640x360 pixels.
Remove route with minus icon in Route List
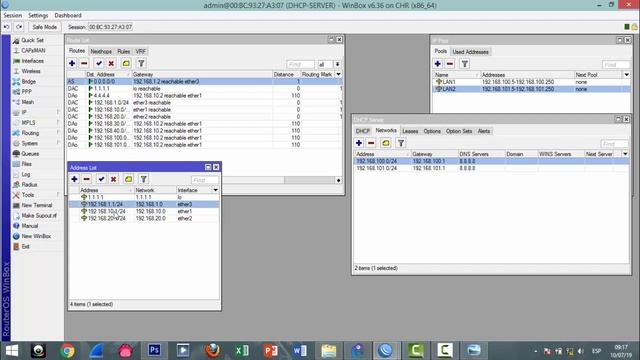click(84, 63)
